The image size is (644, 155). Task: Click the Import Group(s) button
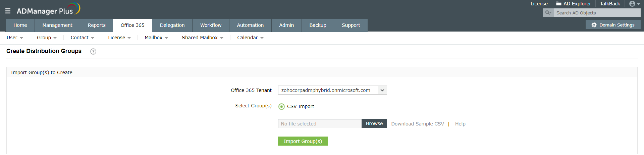(x=303, y=141)
